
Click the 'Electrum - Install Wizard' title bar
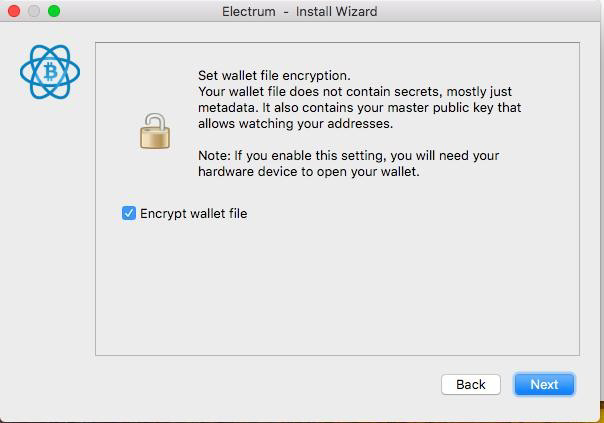pos(300,11)
